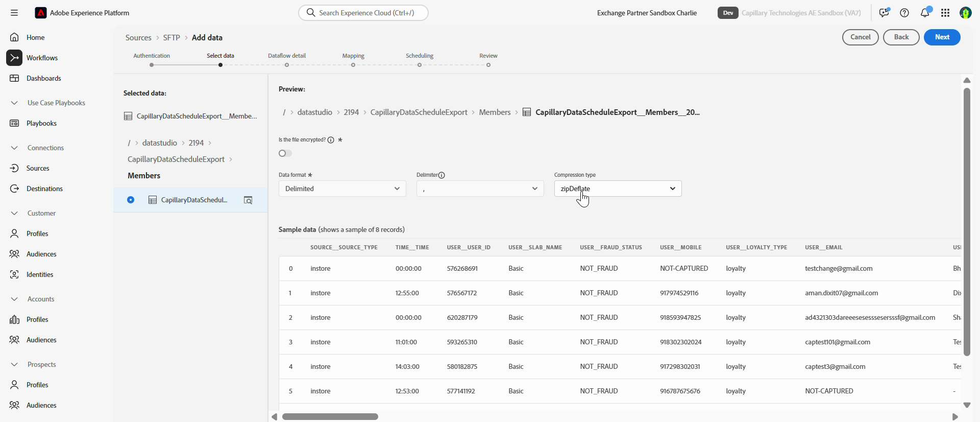The width and height of the screenshot is (980, 422).
Task: Click Accounts Profiles building icon
Action: click(14, 319)
